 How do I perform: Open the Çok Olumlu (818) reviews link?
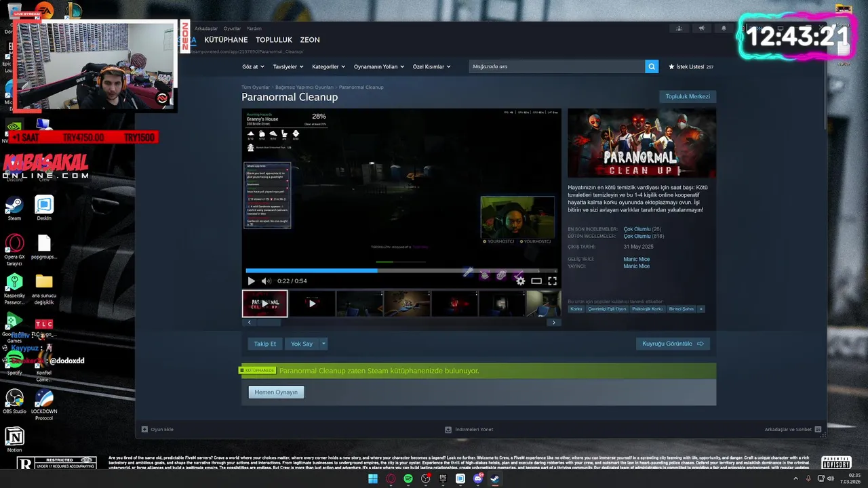pos(644,236)
